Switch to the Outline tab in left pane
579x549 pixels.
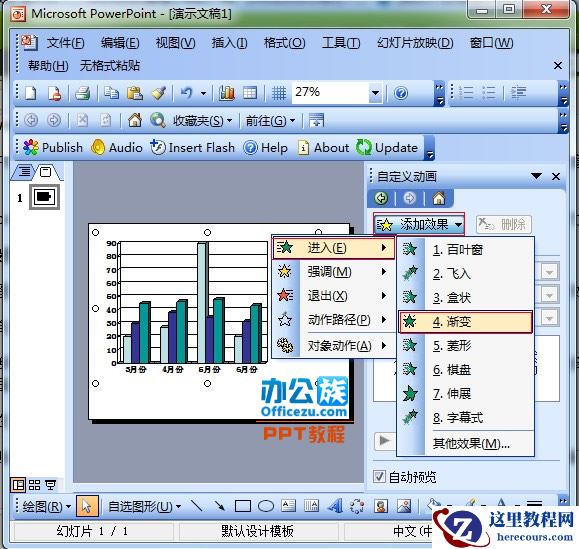(x=24, y=172)
